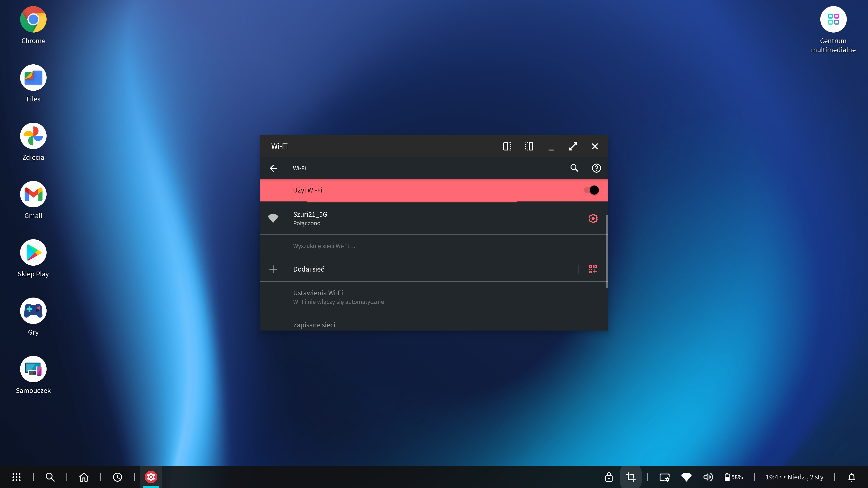Viewport: 868px width, 488px height.
Task: Close the Wi-Fi window
Action: (x=595, y=146)
